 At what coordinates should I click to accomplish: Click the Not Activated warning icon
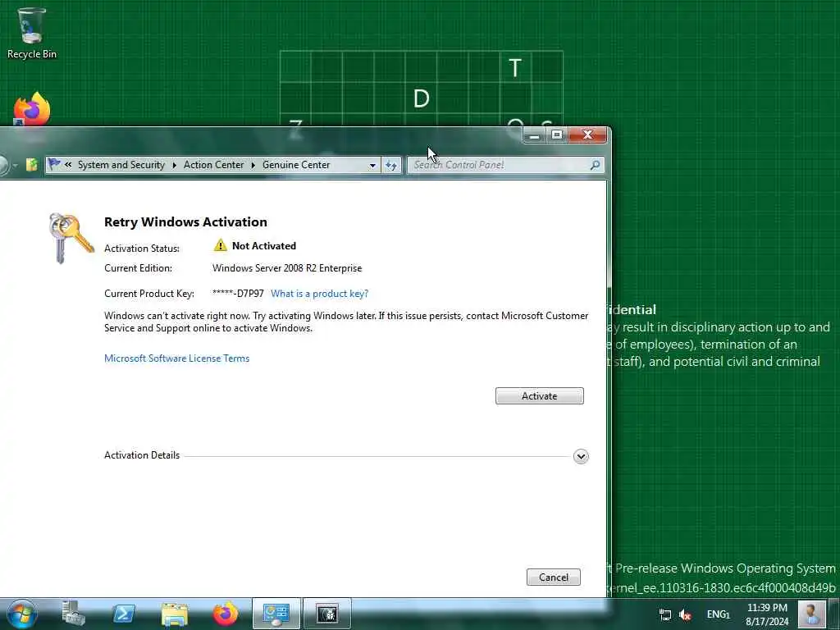pos(220,245)
